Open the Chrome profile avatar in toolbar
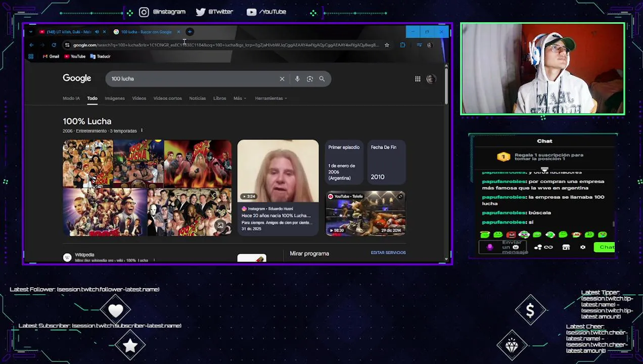 point(430,45)
